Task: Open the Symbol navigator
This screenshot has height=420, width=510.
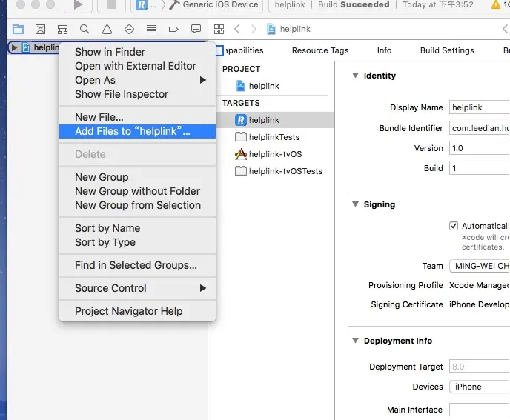Action: click(62, 29)
